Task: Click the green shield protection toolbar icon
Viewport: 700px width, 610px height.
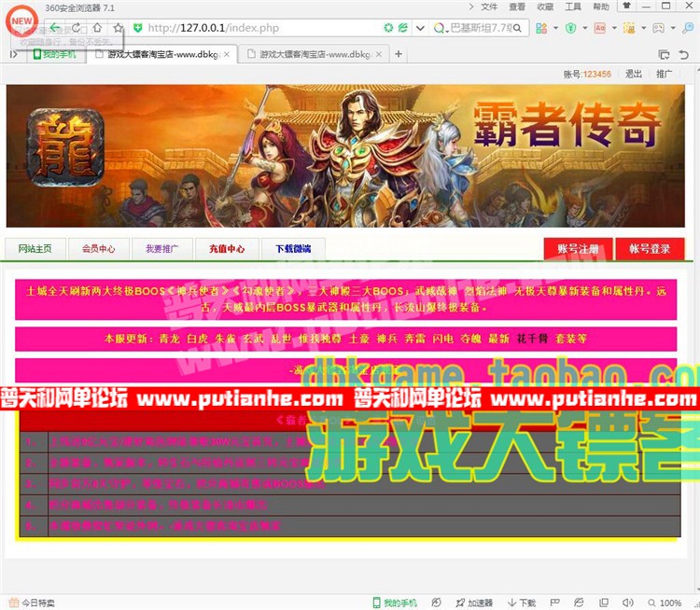Action: point(570,28)
